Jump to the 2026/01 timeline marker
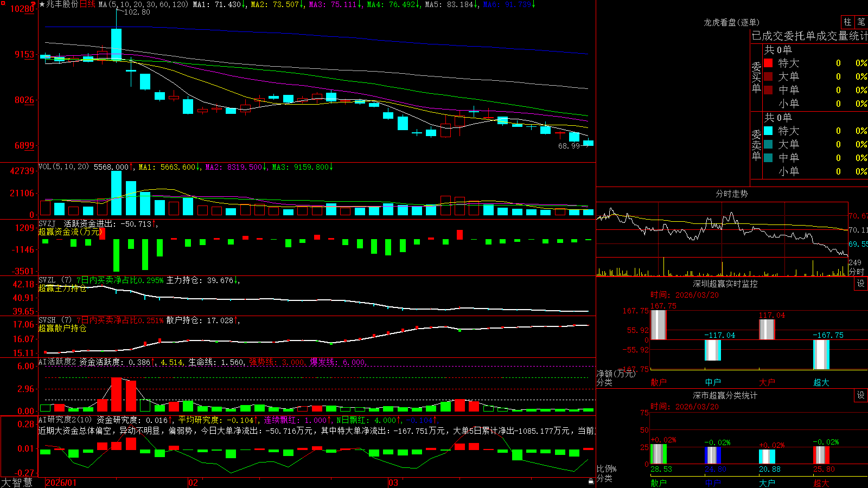Image resolution: width=868 pixels, height=488 pixels. (61, 483)
